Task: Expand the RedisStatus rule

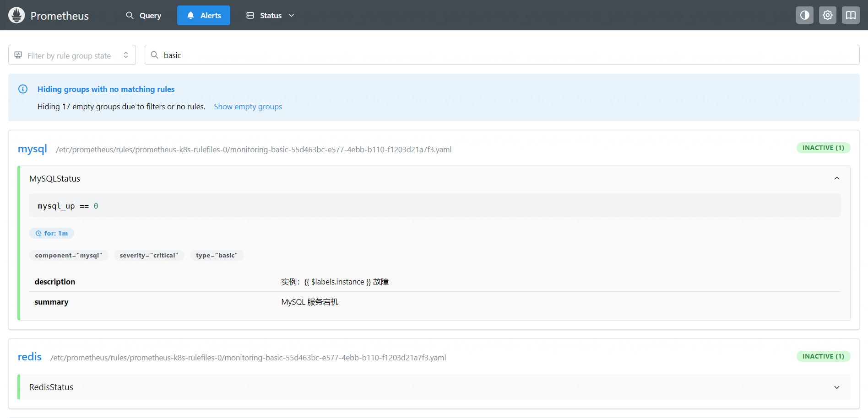Action: click(x=836, y=387)
